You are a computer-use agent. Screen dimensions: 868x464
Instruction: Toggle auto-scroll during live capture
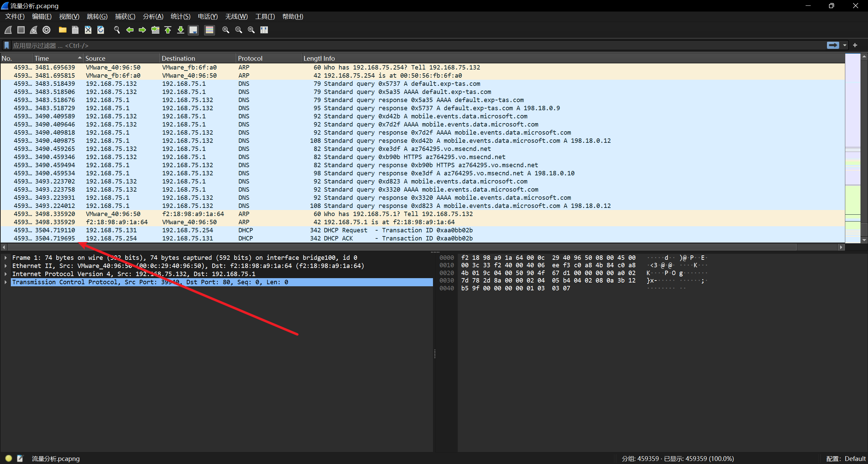(193, 30)
